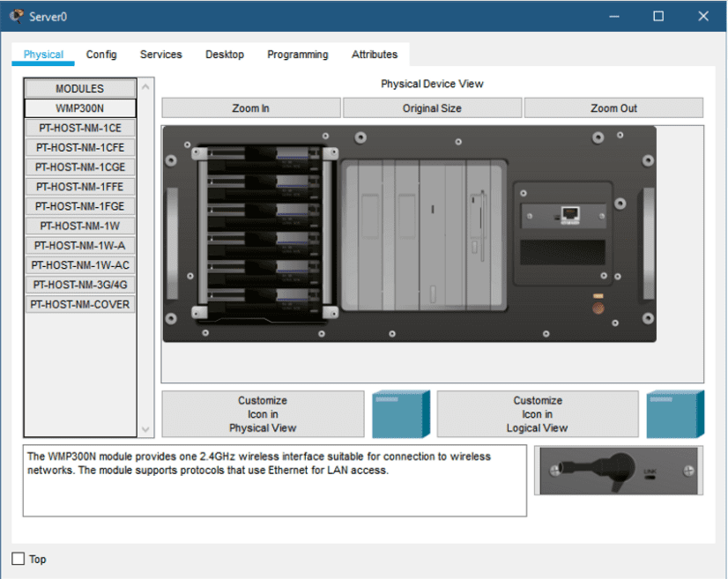This screenshot has height=579, width=728.
Task: Click the empty module slot below Ethernet port
Action: point(563,254)
